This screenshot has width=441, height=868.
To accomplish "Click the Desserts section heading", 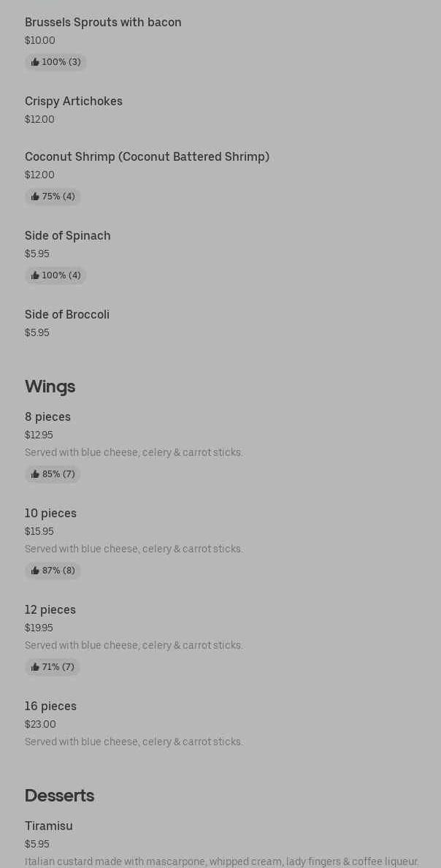I will coord(59,796).
